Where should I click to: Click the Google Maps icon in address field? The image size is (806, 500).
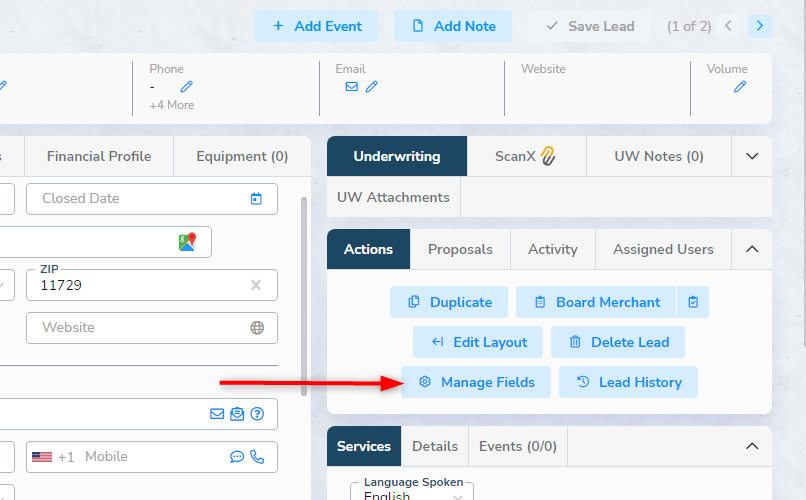pyautogui.click(x=188, y=242)
